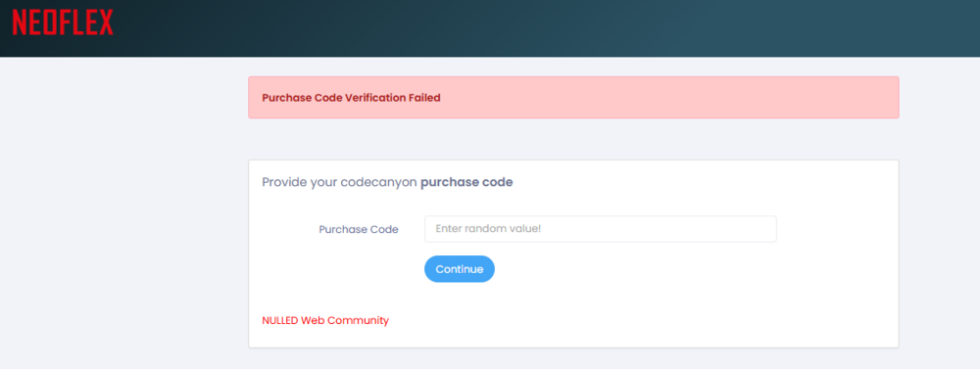Viewport: 980px width, 369px height.
Task: Focus the 'Enter random value!' text box
Action: tap(600, 229)
